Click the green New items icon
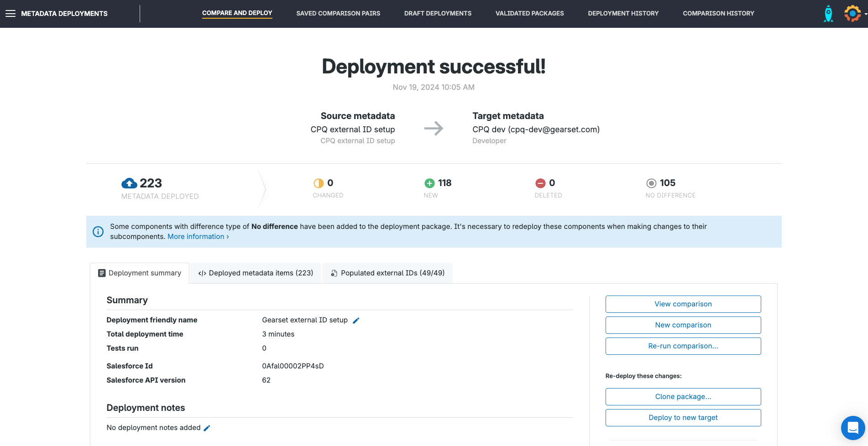 tap(429, 183)
